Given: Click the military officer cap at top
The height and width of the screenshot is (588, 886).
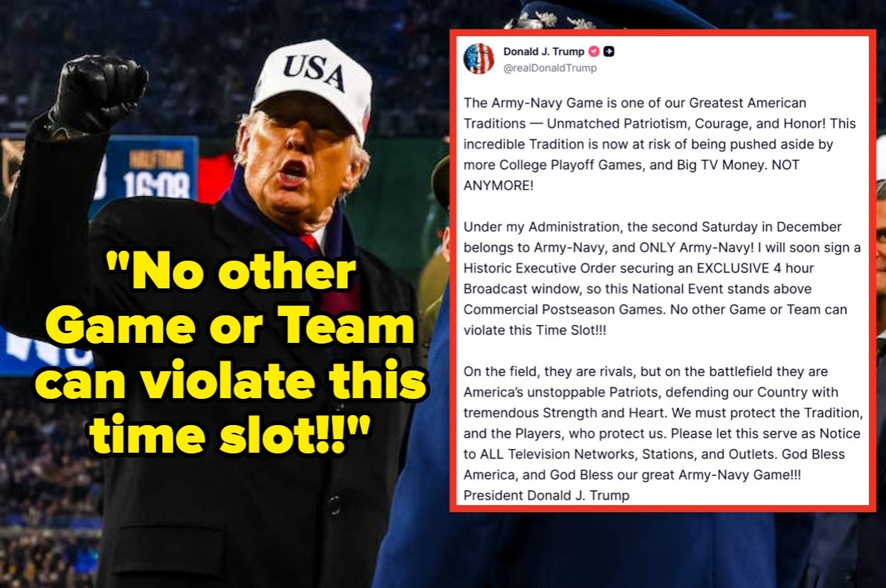Looking at the screenshot, I should pyautogui.click(x=610, y=14).
